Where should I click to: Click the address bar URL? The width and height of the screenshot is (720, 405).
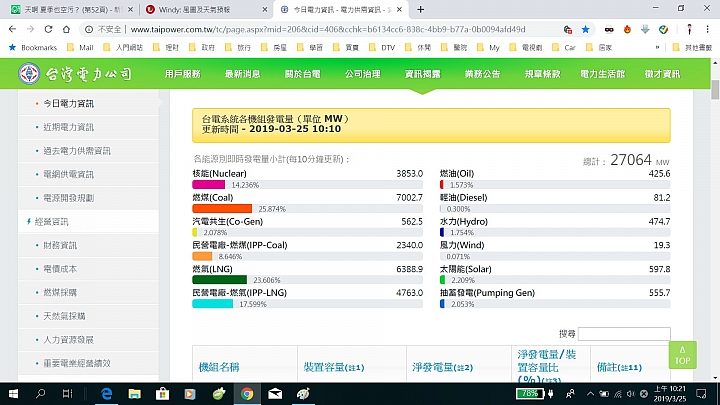click(x=328, y=29)
